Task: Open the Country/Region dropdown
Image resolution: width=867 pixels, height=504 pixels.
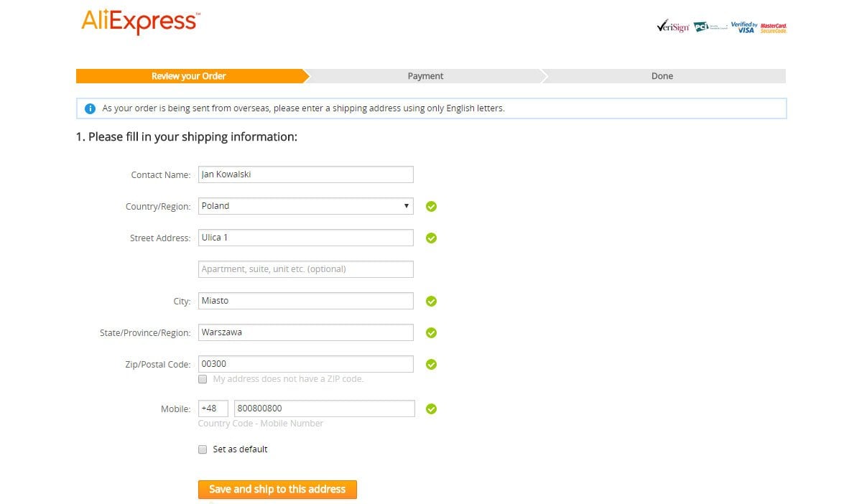Action: point(305,206)
